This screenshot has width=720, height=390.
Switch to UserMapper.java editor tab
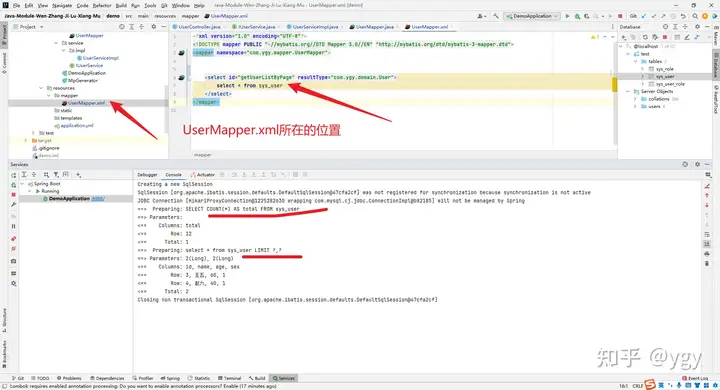point(375,27)
